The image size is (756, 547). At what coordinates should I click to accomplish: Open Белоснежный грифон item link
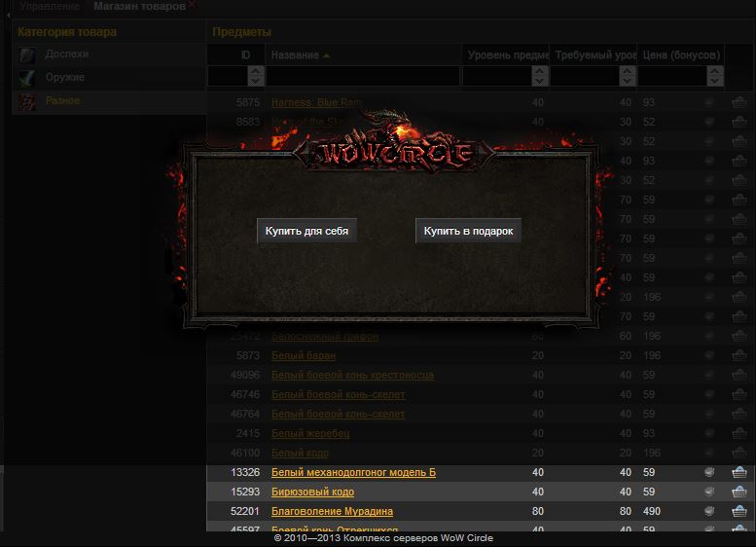325,336
